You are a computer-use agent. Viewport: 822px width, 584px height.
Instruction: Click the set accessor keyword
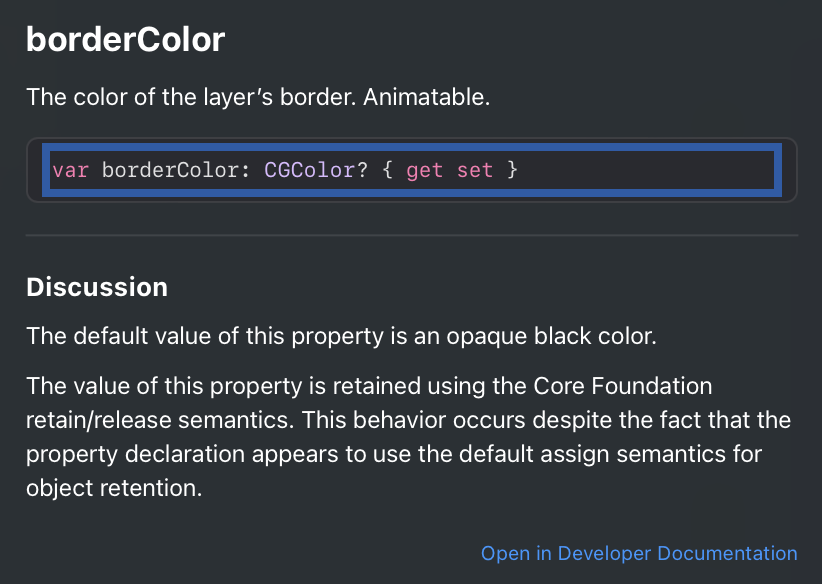(x=475, y=170)
